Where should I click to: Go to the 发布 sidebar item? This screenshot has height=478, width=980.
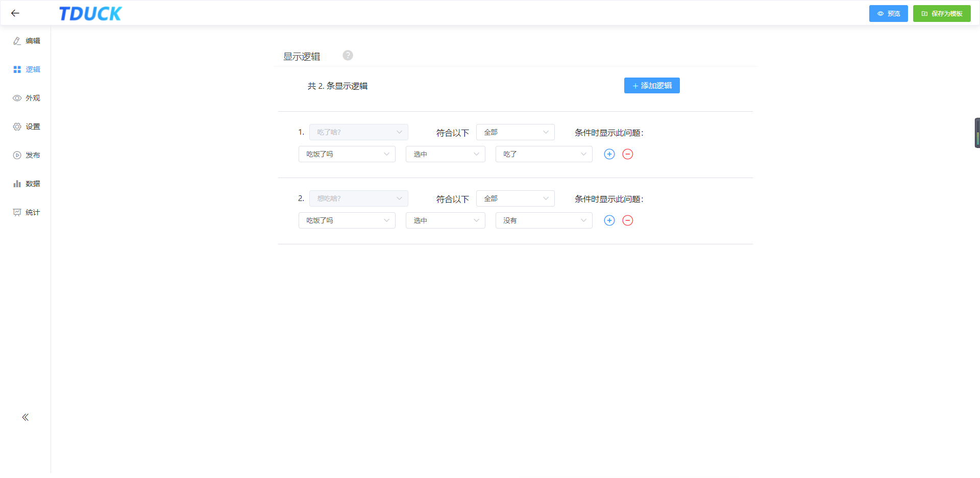[x=27, y=155]
